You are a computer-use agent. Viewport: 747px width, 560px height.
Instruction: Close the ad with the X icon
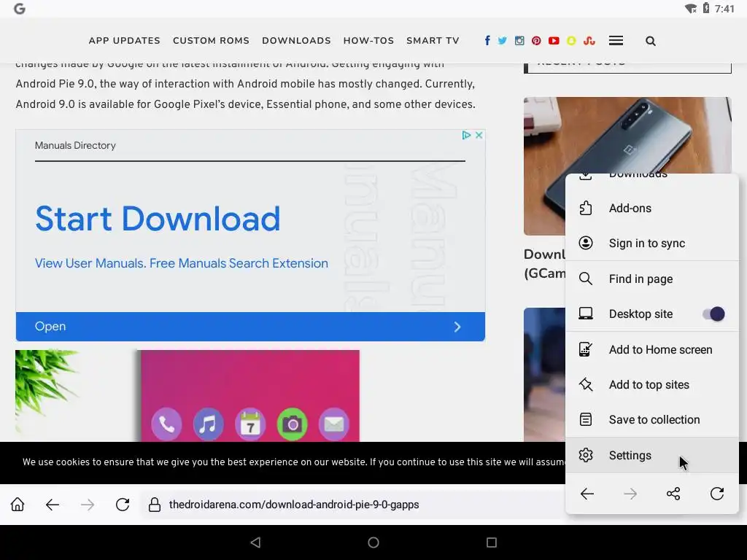tap(479, 135)
